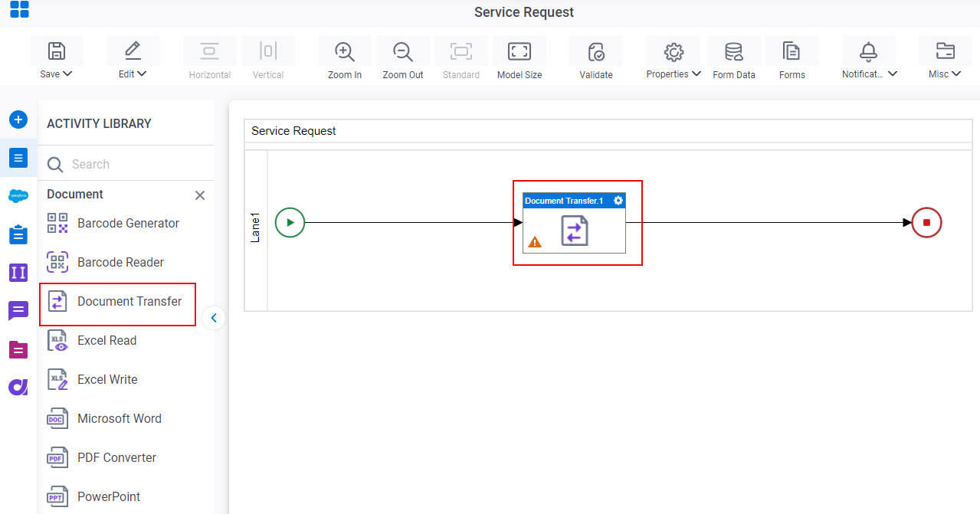Click the Standard size icon

[x=461, y=51]
